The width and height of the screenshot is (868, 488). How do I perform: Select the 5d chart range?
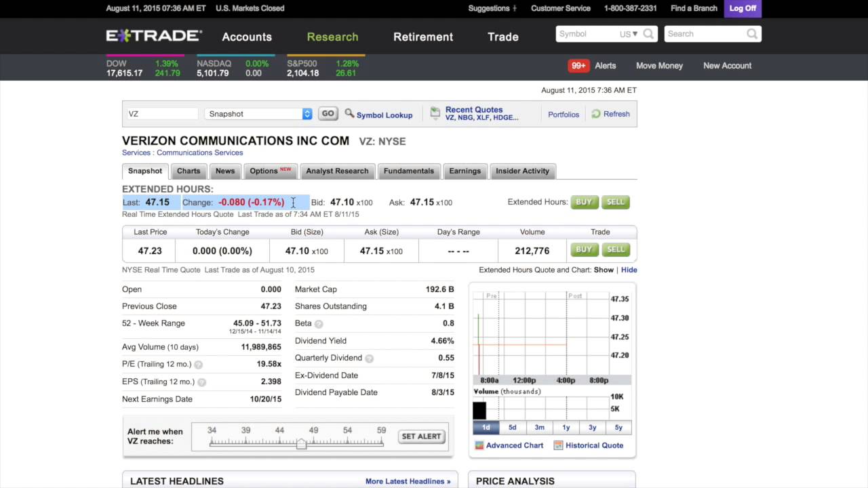tap(512, 428)
